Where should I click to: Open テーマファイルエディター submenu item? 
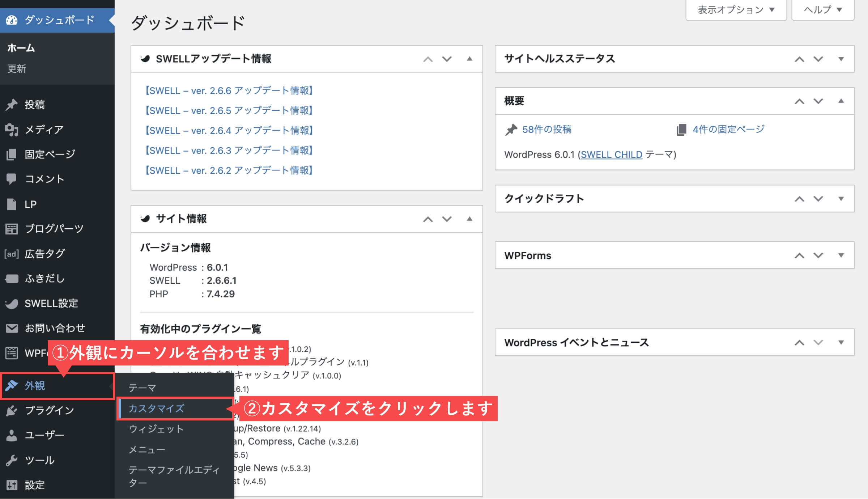tap(174, 477)
